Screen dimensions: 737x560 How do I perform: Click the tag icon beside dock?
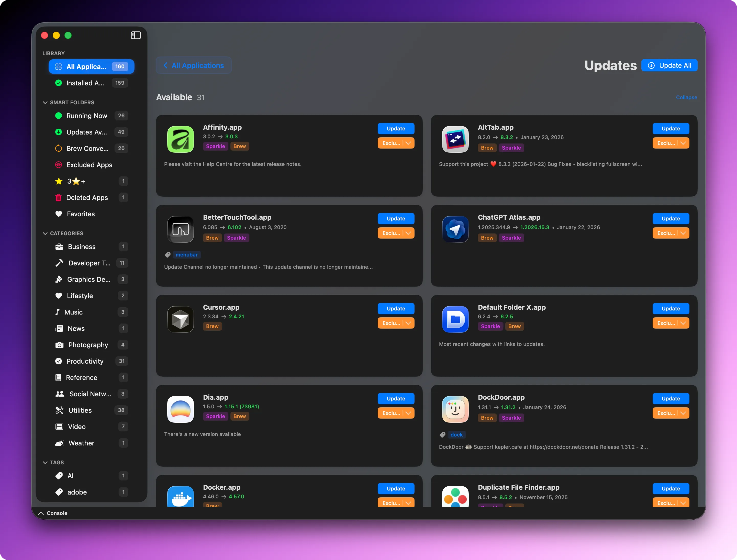[442, 435]
